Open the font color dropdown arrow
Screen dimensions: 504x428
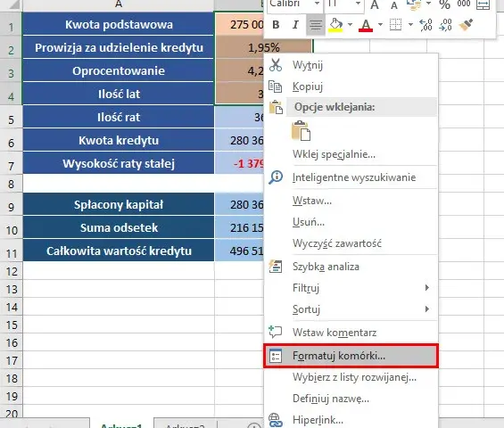coord(380,24)
